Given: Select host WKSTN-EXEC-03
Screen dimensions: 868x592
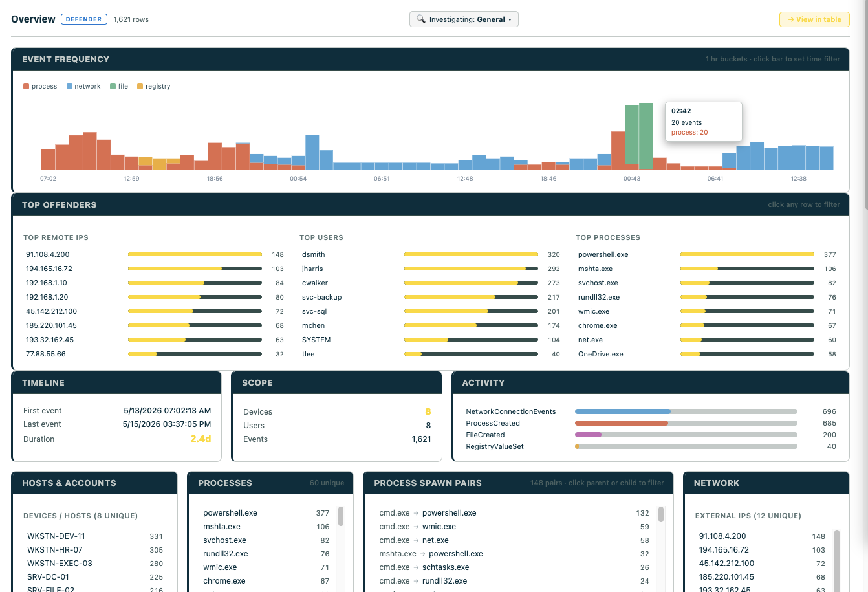Looking at the screenshot, I should (95, 564).
